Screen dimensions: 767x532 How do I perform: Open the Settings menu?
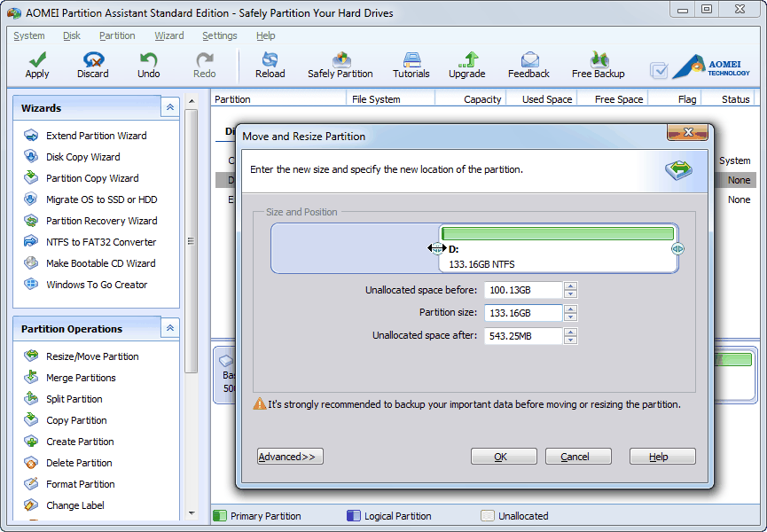(x=220, y=35)
